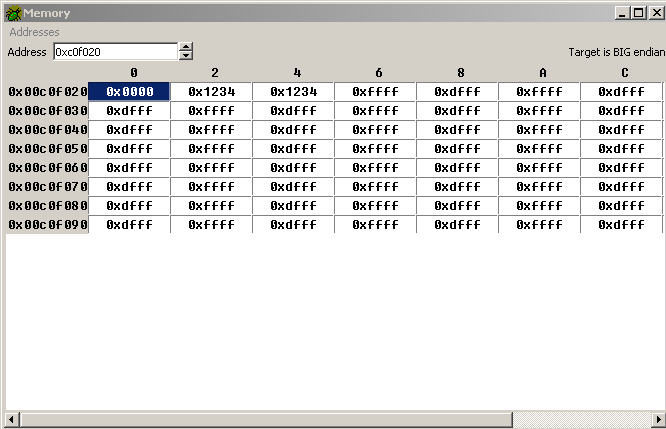This screenshot has width=666, height=429.
Task: Decrement address with the down stepper arrow
Action: pyautogui.click(x=186, y=56)
